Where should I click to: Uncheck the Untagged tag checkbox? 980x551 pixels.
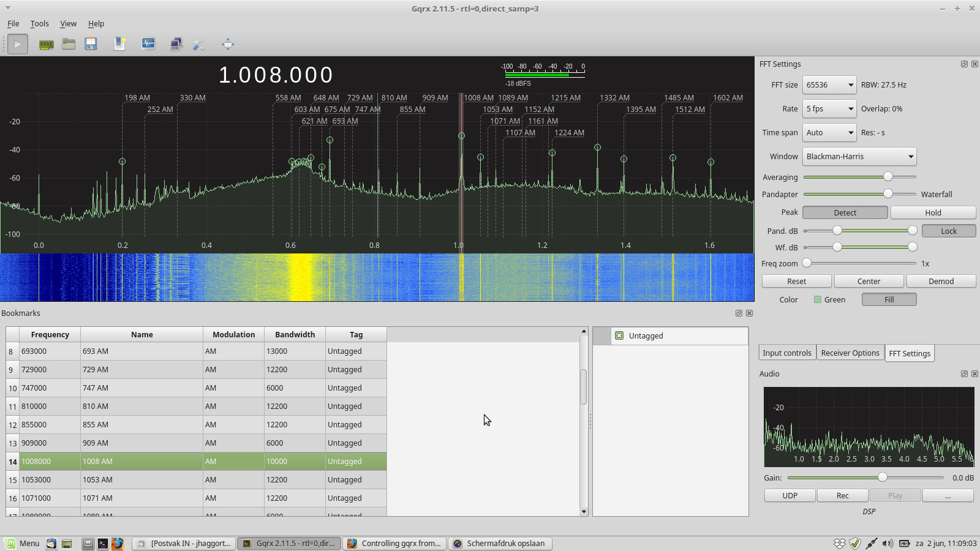pos(619,335)
